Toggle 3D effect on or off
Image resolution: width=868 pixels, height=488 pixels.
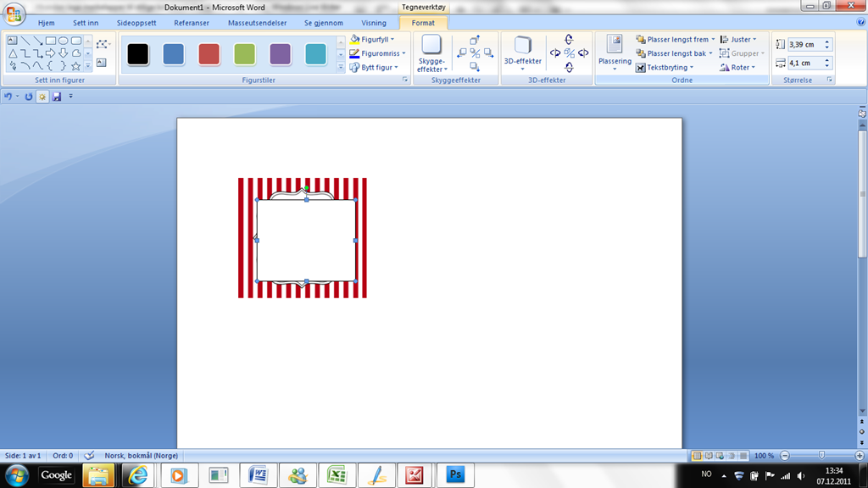(x=569, y=53)
